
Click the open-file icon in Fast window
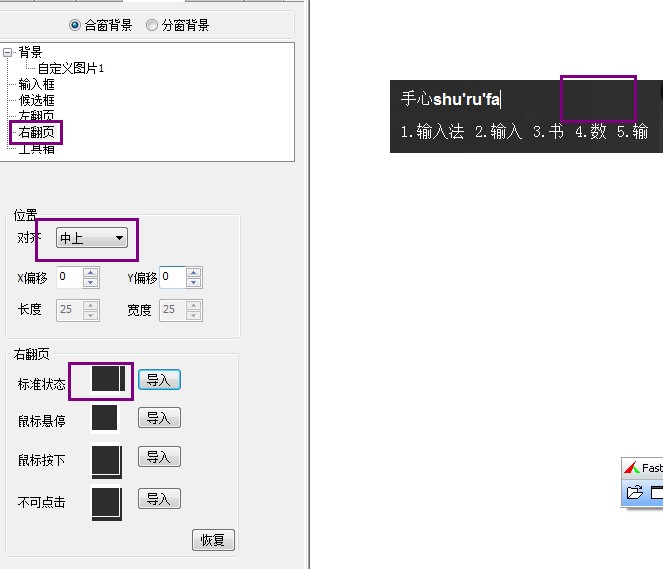(634, 492)
